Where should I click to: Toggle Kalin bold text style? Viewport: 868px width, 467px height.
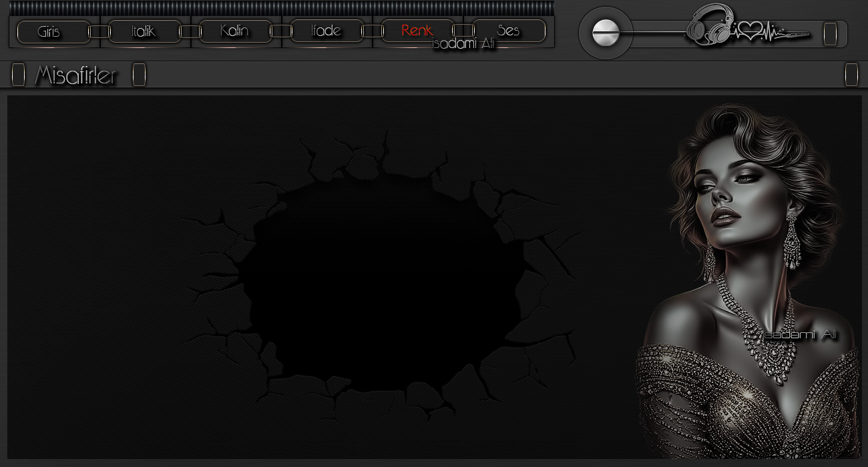point(235,31)
